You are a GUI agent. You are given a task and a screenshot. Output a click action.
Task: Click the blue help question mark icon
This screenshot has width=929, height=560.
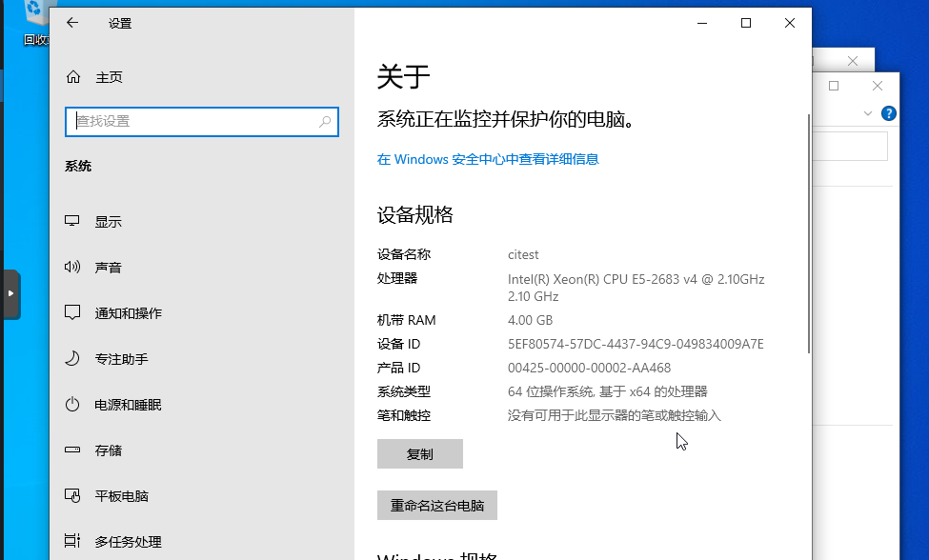point(889,113)
